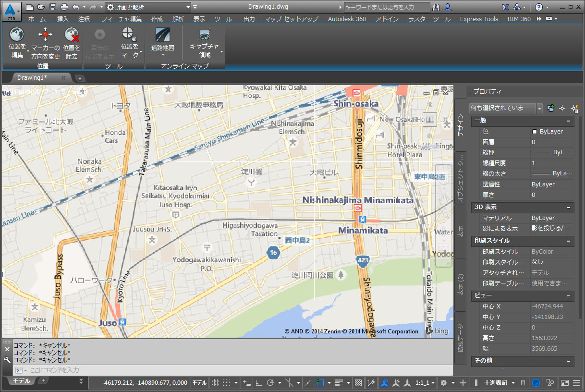Collapse the 一般 section in Properties
585x392 pixels.
(x=569, y=121)
